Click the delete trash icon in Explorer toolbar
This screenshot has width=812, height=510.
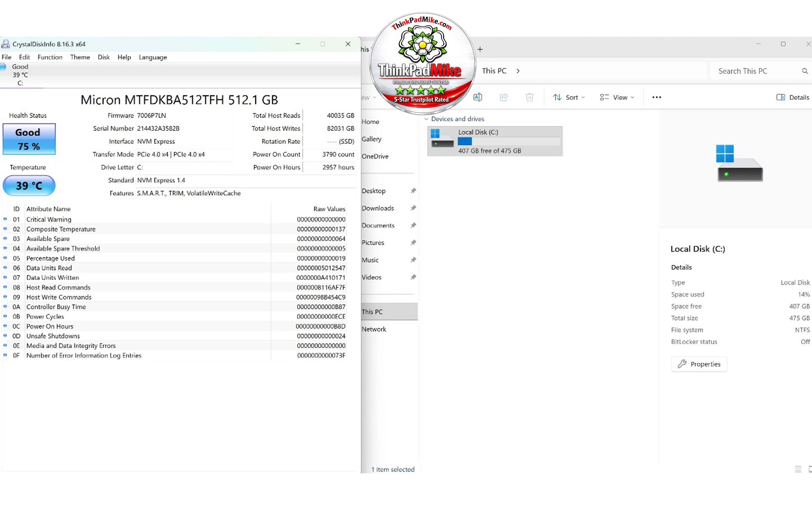click(530, 97)
